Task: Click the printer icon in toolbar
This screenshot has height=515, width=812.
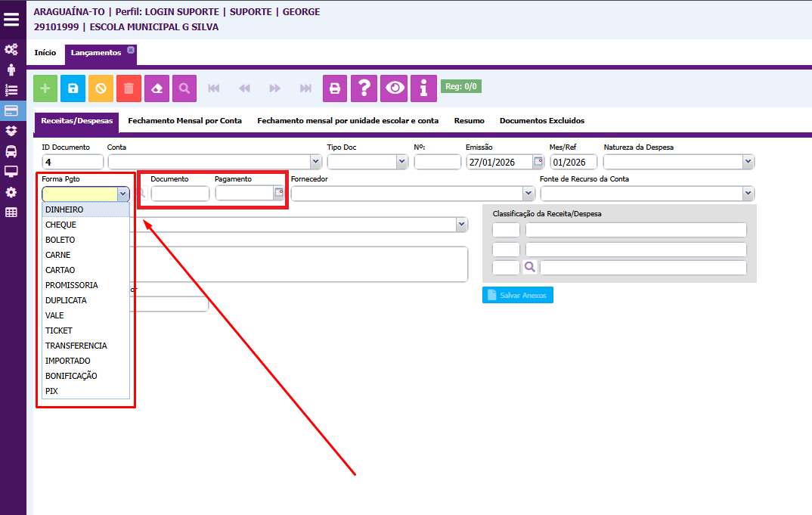Action: click(335, 88)
